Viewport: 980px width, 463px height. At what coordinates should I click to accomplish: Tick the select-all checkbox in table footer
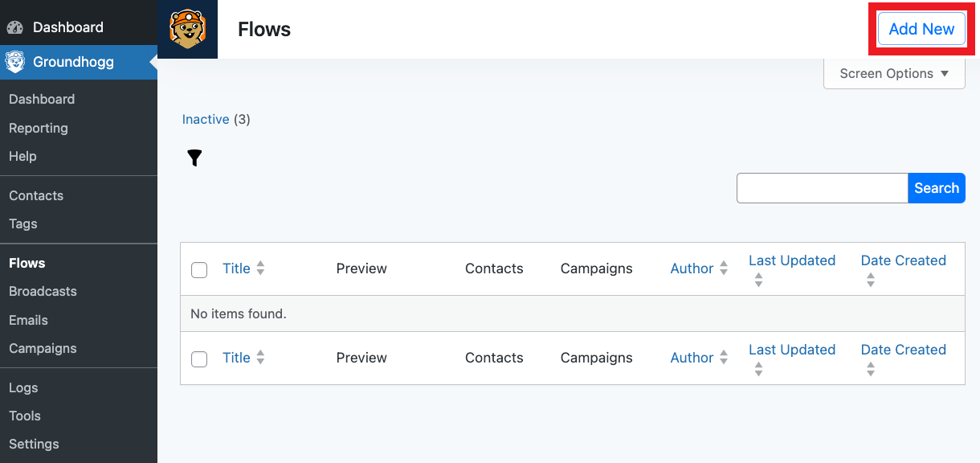[x=199, y=359]
